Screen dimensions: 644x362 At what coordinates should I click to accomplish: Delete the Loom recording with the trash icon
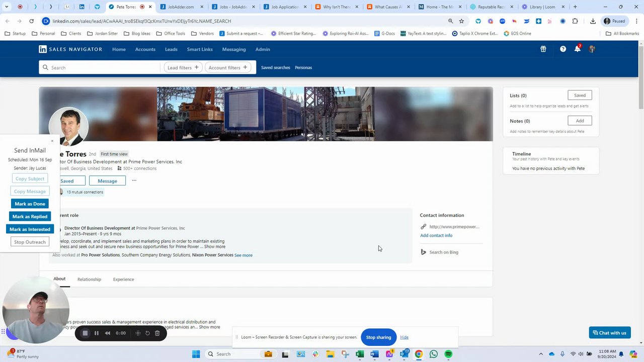[x=157, y=333]
